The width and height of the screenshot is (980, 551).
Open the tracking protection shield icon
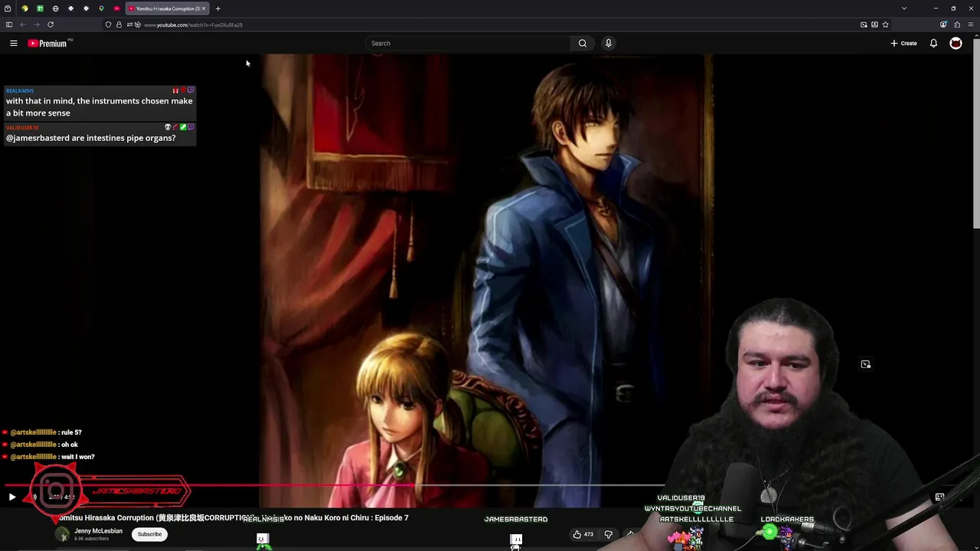pyautogui.click(x=108, y=24)
